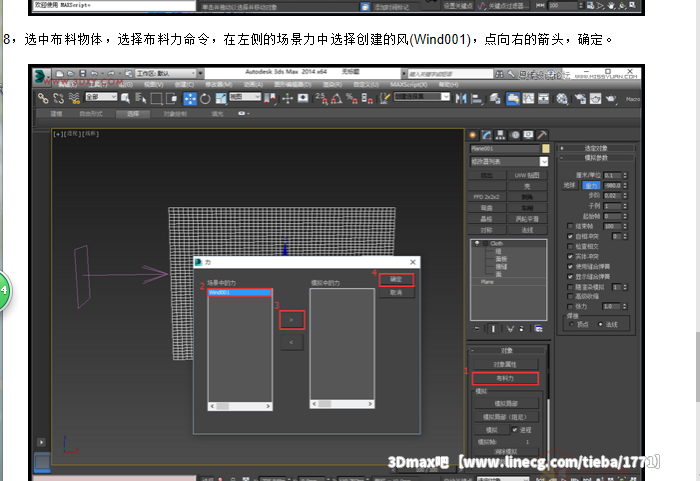
Task: Click the teapot Render Production icon
Action: pyautogui.click(x=611, y=99)
